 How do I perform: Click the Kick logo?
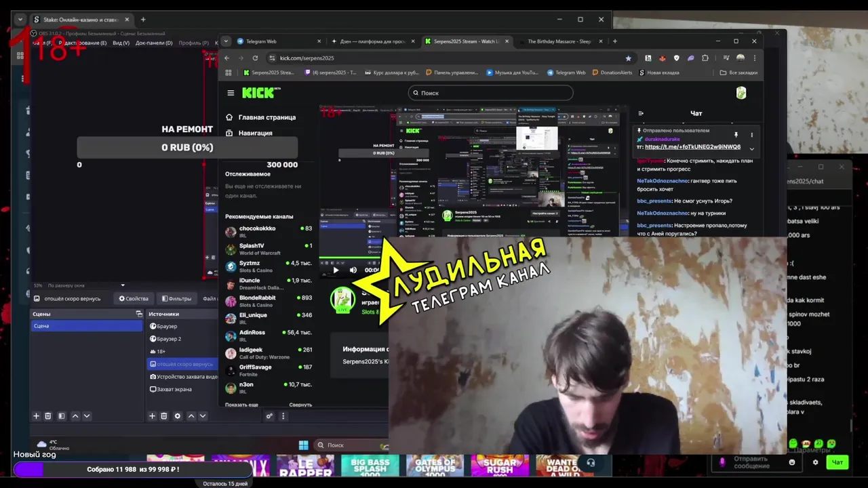coord(260,93)
